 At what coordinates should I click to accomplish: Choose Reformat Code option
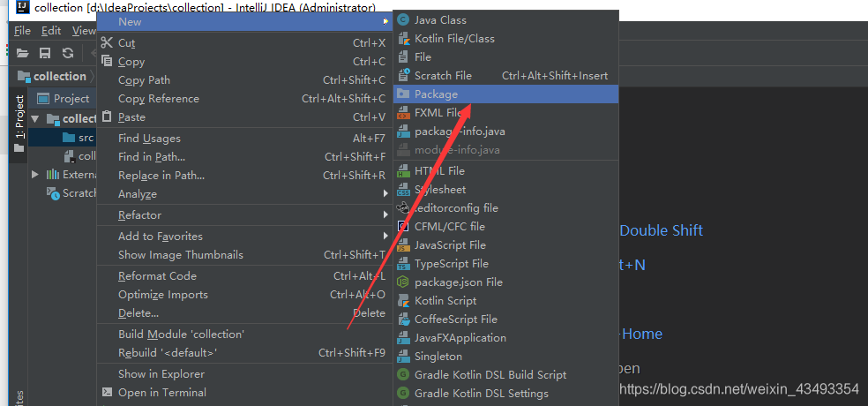(x=244, y=276)
